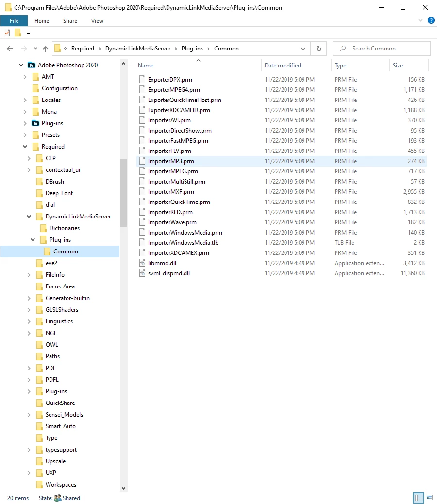Click the DynamicLinkMediaServer breadcrumb
This screenshot has width=437, height=504.
[138, 49]
